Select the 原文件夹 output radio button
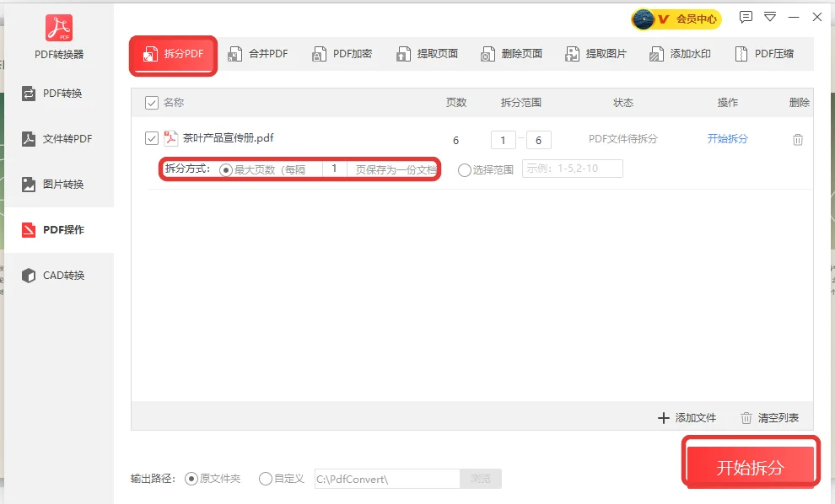 (x=191, y=479)
